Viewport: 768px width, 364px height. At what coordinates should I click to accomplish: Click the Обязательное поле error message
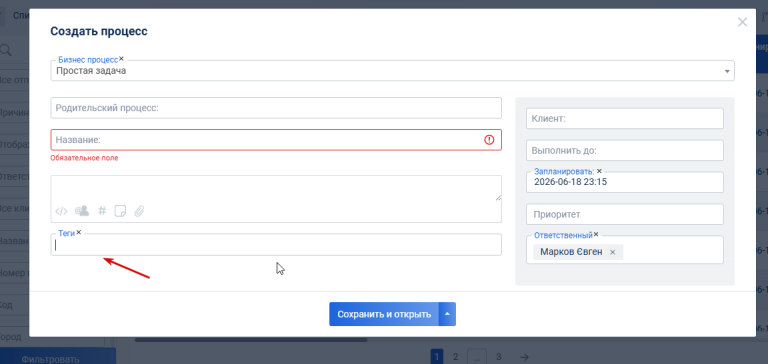coord(84,158)
